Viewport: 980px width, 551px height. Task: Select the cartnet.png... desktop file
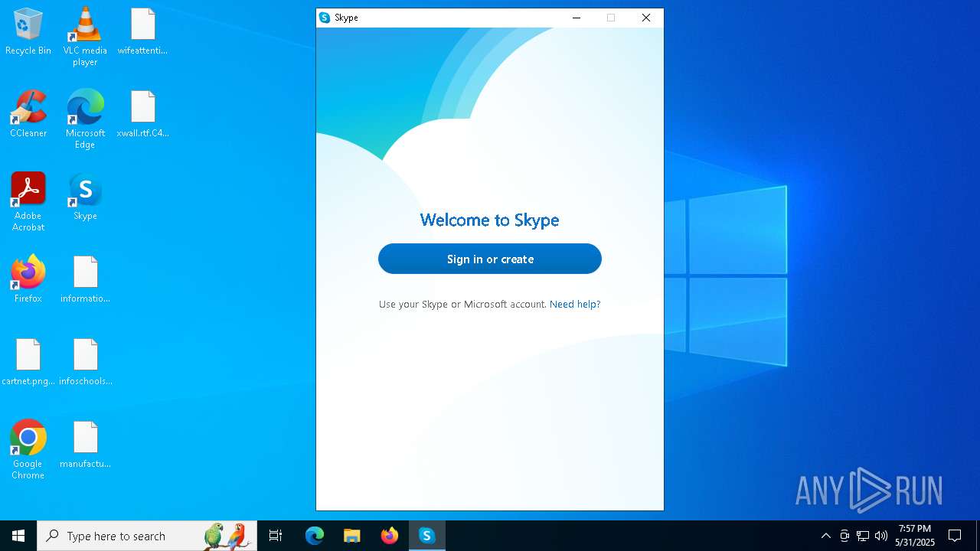pyautogui.click(x=28, y=363)
